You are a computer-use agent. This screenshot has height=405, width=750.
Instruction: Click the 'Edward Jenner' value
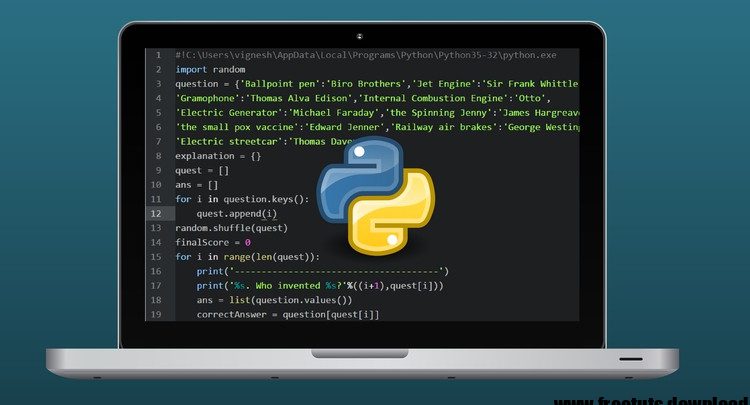pyautogui.click(x=345, y=127)
